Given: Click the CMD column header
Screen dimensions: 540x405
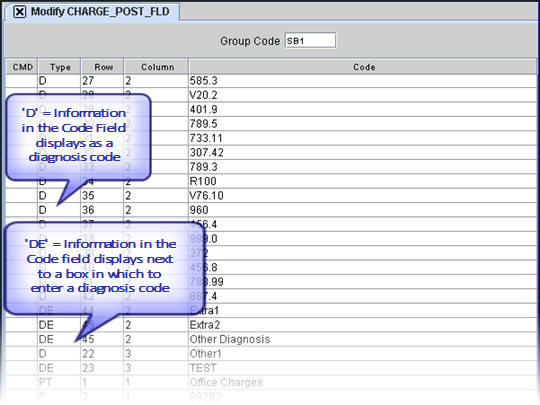Looking at the screenshot, I should (22, 67).
